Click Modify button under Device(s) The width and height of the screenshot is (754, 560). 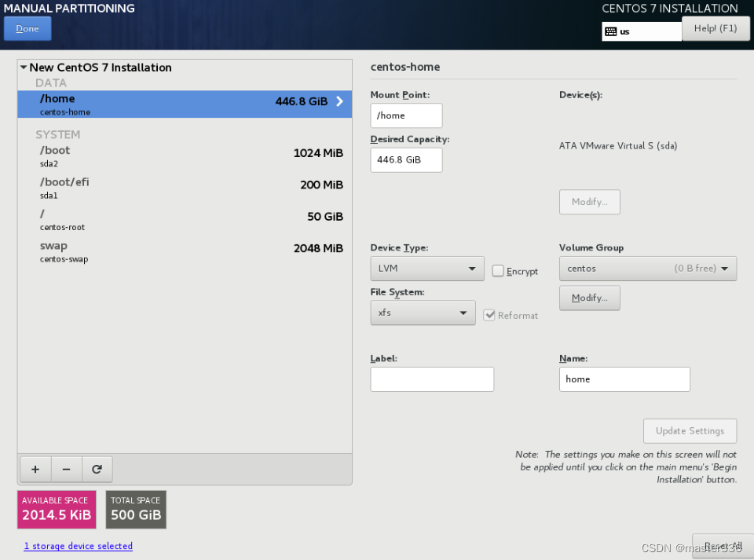pos(590,202)
